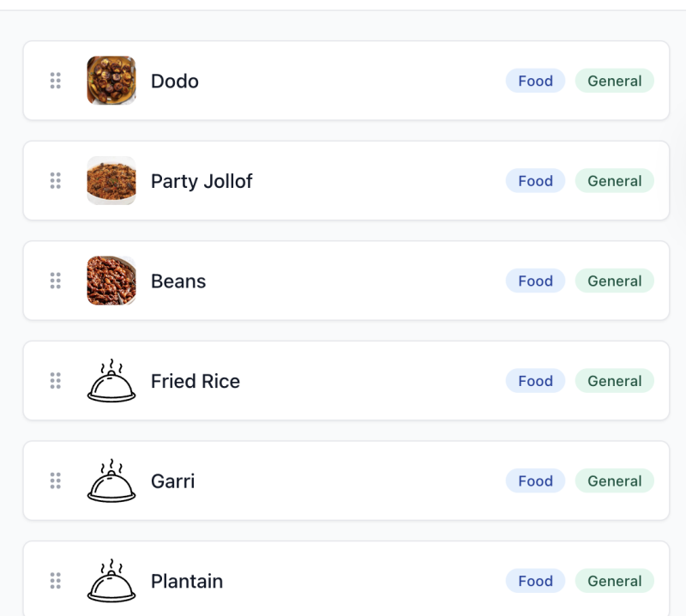Select the Food badge beside Beans
The height and width of the screenshot is (616, 686).
[535, 281]
